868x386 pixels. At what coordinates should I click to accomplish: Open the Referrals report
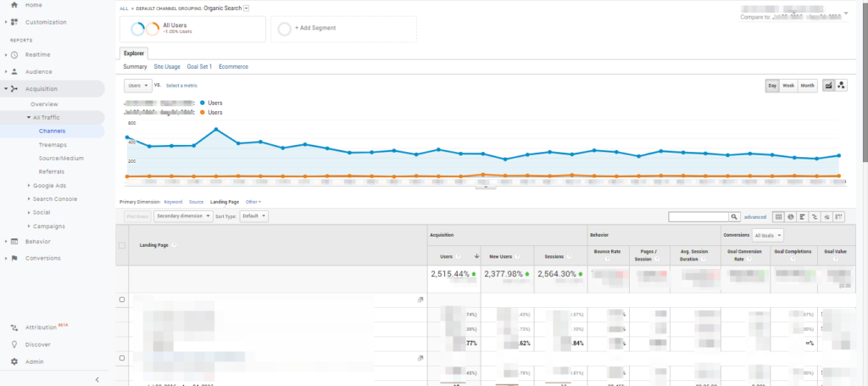[x=52, y=171]
